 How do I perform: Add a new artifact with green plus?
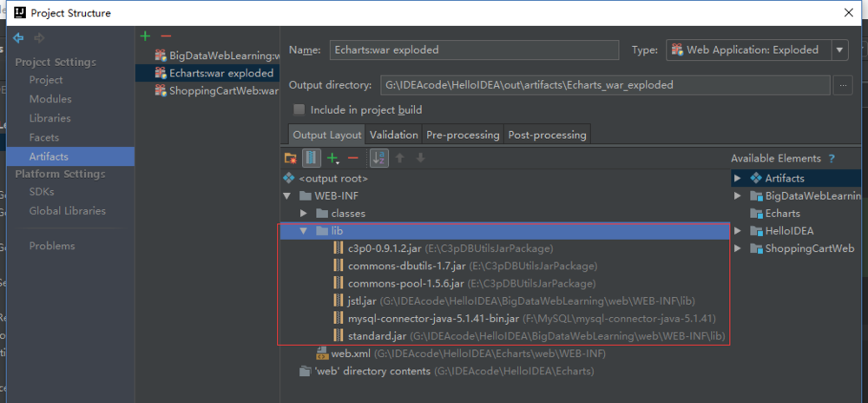pos(145,36)
